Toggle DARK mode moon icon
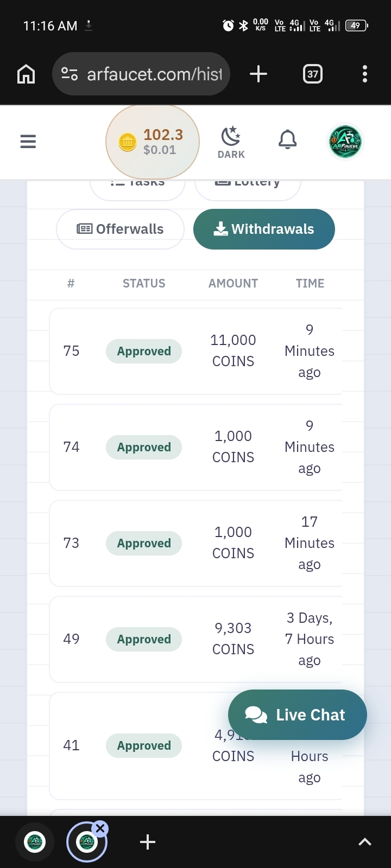The width and height of the screenshot is (391, 868). 231,142
